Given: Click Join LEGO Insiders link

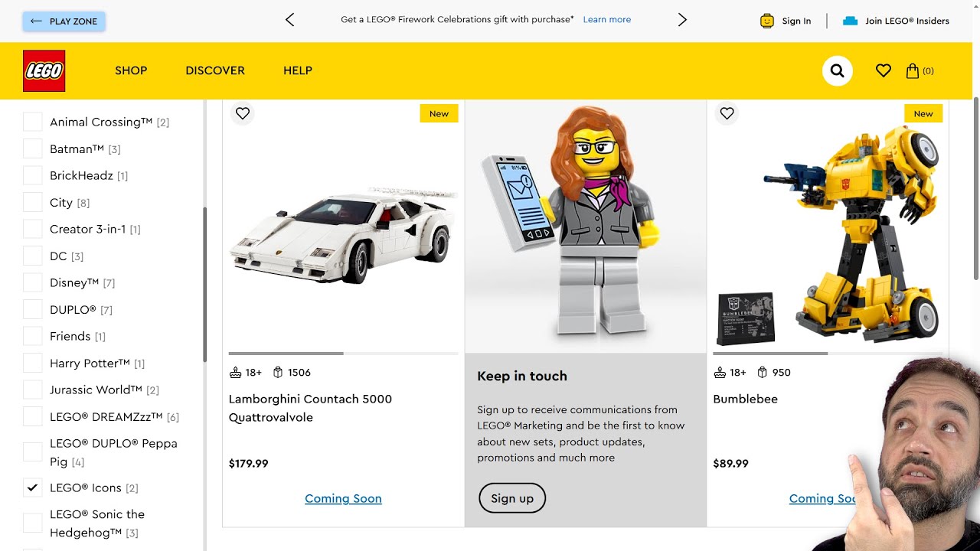Looking at the screenshot, I should pyautogui.click(x=907, y=21).
